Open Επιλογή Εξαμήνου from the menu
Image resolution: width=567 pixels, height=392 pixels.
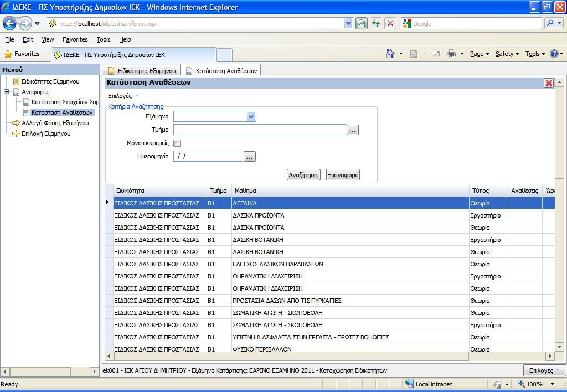(x=46, y=133)
